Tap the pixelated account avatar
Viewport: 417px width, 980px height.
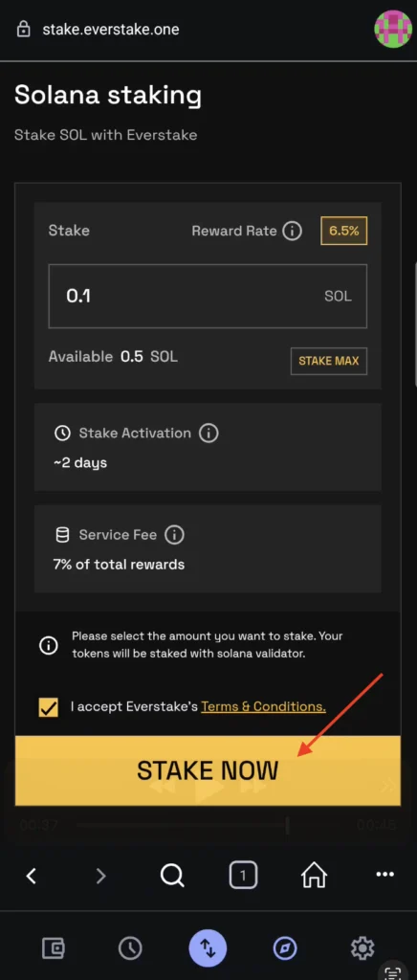(x=393, y=29)
